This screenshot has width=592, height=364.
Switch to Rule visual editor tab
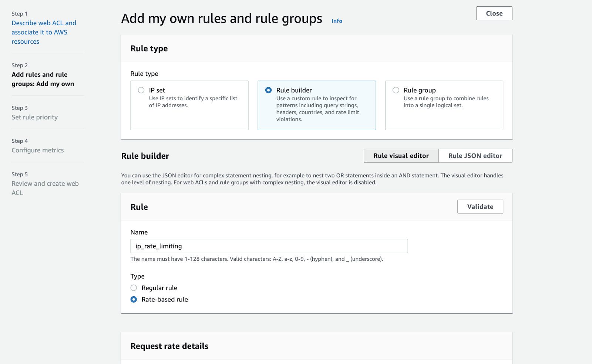click(401, 156)
